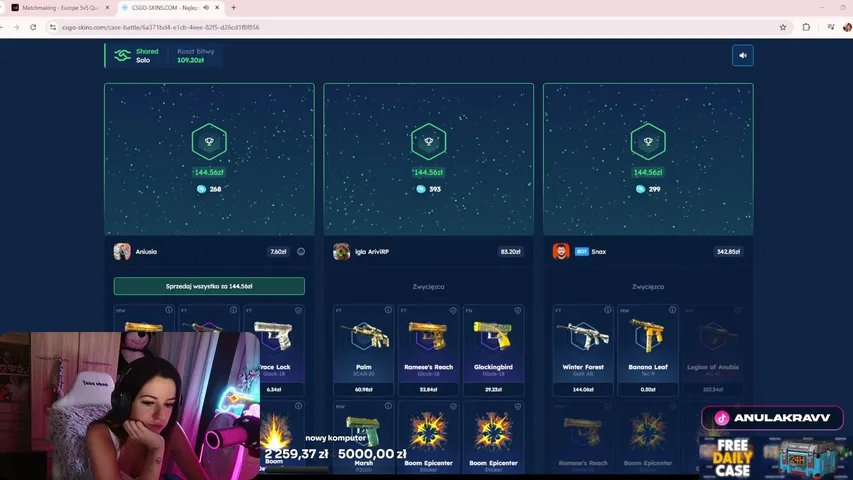This screenshot has width=853, height=480.
Task: Click the site information icon in address bar
Action: point(53,27)
